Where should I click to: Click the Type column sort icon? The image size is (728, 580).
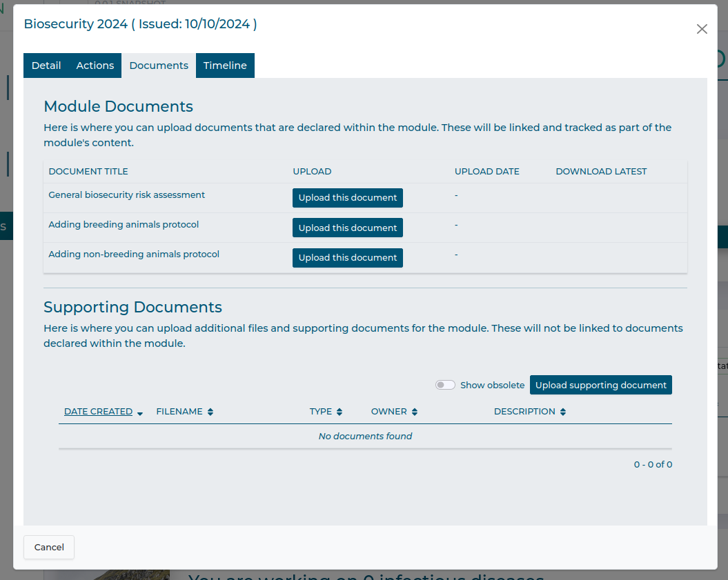click(340, 412)
